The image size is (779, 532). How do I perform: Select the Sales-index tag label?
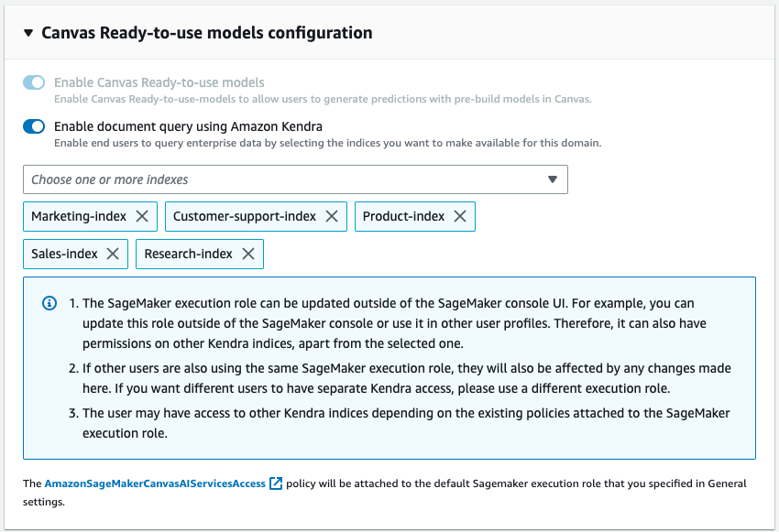64,254
